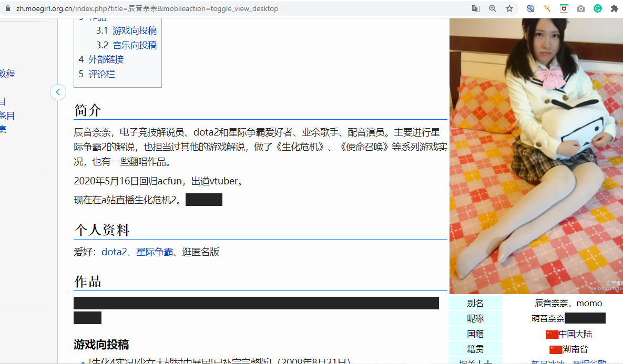623x364 pixels.
Task: Open the Google Translate page icon
Action: pos(476,8)
